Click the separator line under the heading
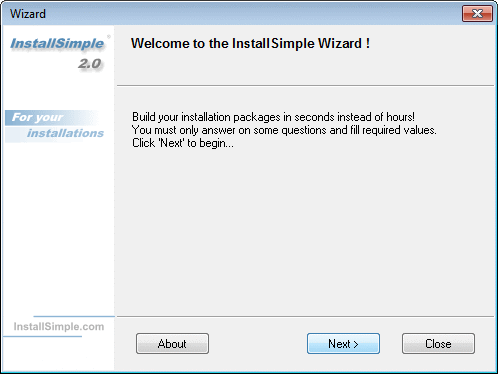 point(305,86)
